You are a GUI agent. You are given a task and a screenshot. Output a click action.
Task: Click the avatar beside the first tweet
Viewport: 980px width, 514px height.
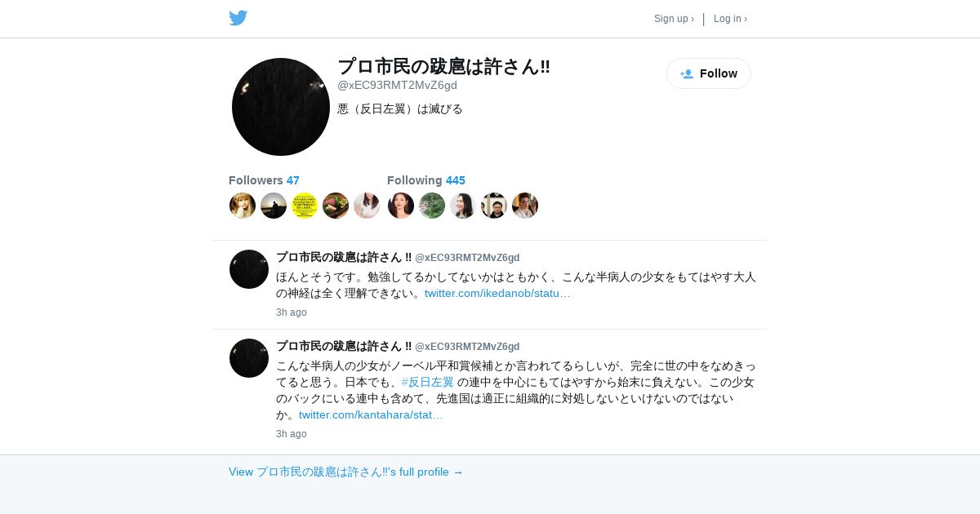coord(249,269)
